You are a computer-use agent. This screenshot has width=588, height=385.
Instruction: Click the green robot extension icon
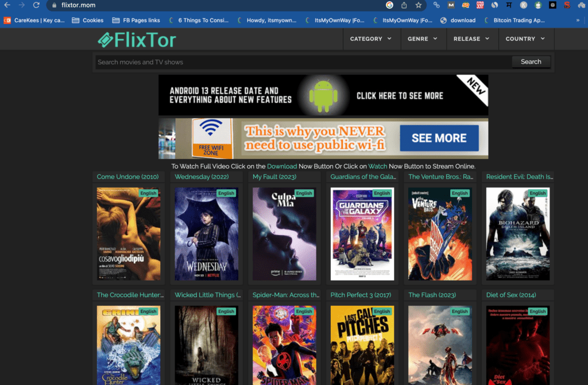[538, 5]
